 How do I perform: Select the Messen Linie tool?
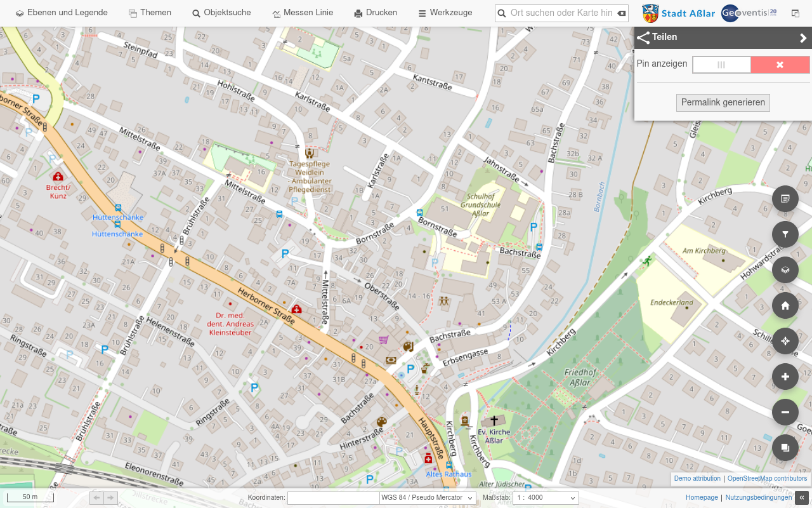point(303,13)
